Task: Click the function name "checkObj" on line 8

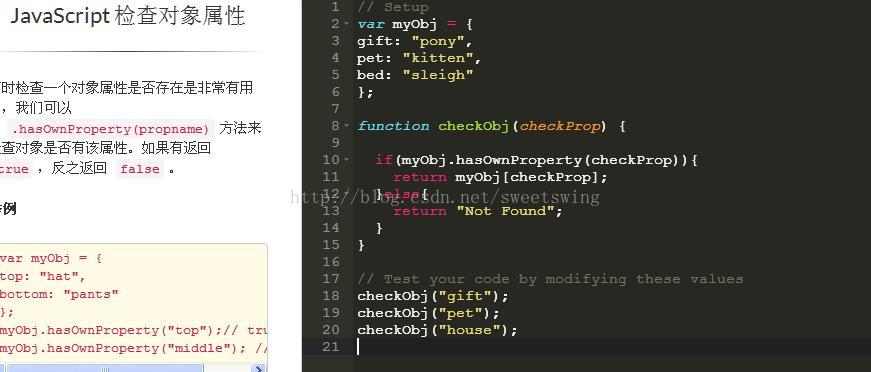Action: [x=473, y=126]
